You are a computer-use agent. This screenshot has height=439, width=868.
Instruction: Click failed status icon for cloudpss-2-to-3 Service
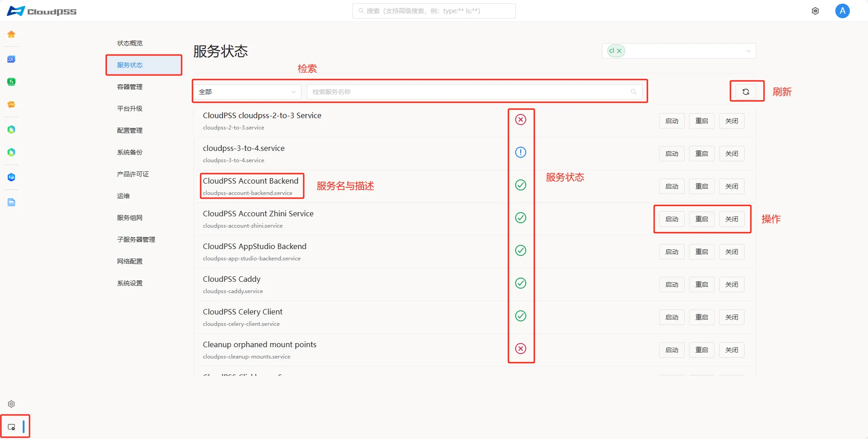[x=521, y=120]
